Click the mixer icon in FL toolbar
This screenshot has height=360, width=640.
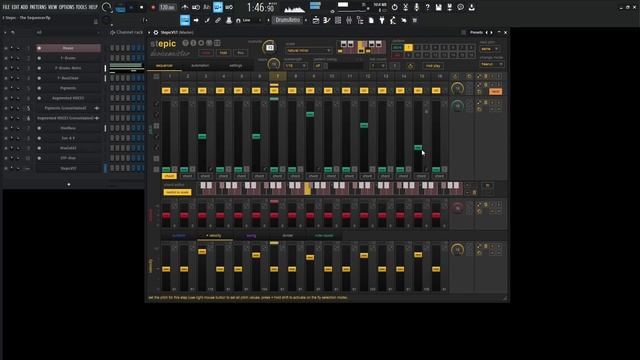[349, 20]
